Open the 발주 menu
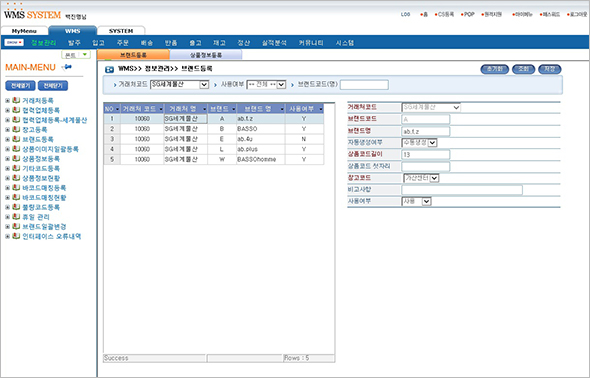Image resolution: width=590 pixels, height=378 pixels. click(75, 43)
